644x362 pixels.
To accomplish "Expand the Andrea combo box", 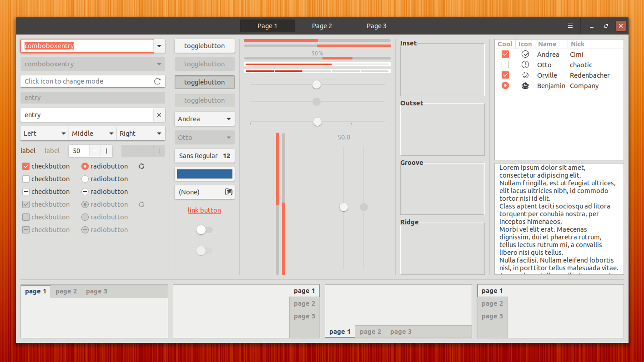I will (205, 119).
